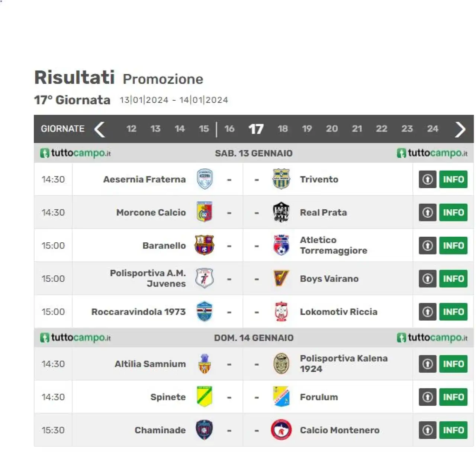476x453 pixels.
Task: Select giornata 16 in the navigator
Action: pyautogui.click(x=229, y=129)
